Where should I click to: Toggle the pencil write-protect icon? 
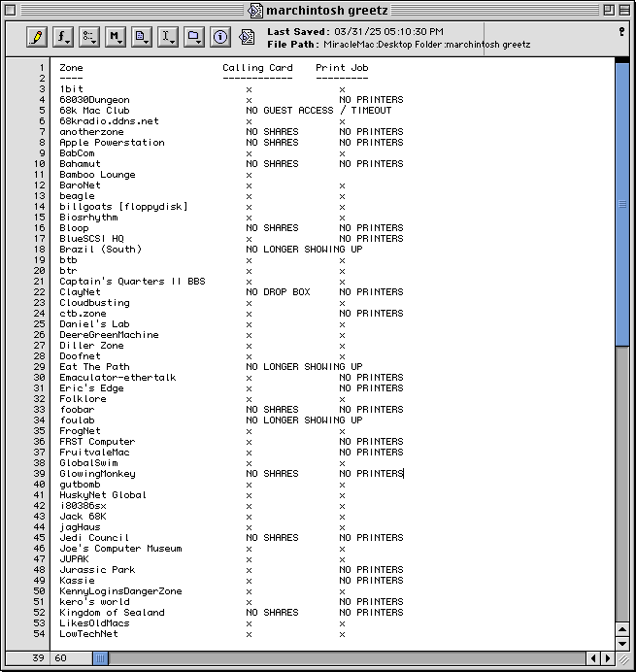pos(37,37)
